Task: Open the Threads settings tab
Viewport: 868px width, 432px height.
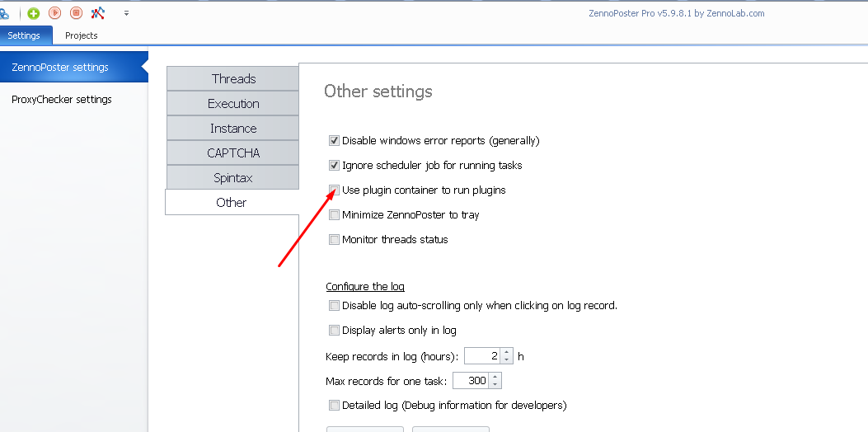Action: pos(233,78)
